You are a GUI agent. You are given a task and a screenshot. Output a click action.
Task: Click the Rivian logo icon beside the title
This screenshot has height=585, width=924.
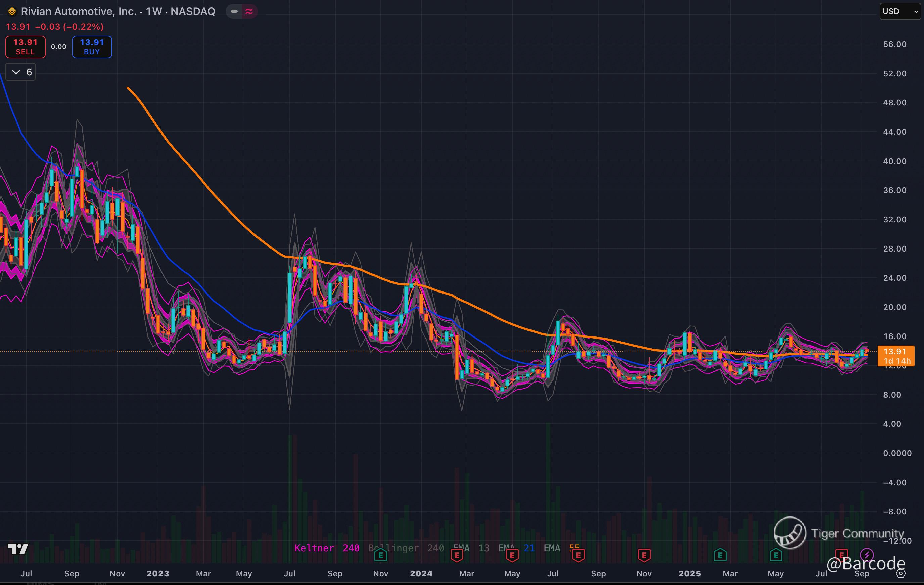12,11
